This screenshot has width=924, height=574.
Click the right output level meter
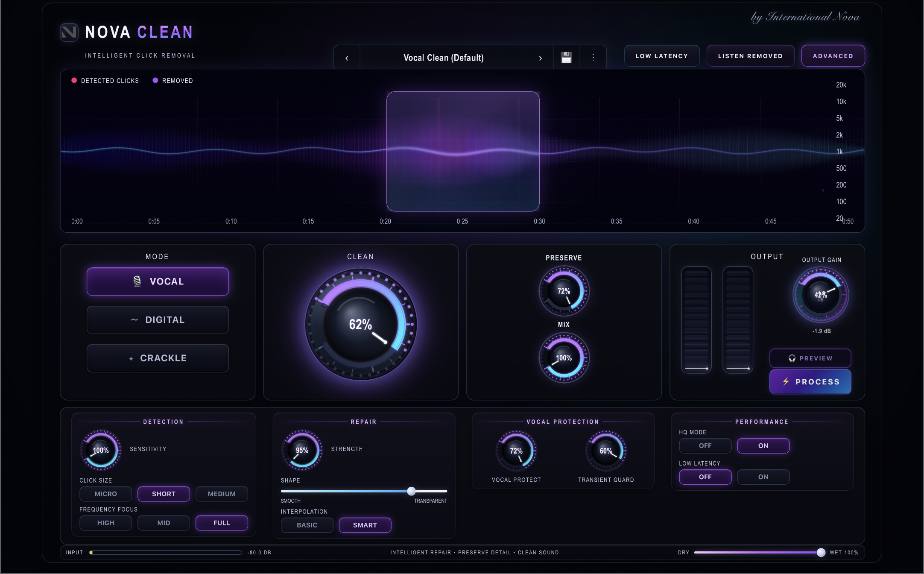pyautogui.click(x=738, y=320)
